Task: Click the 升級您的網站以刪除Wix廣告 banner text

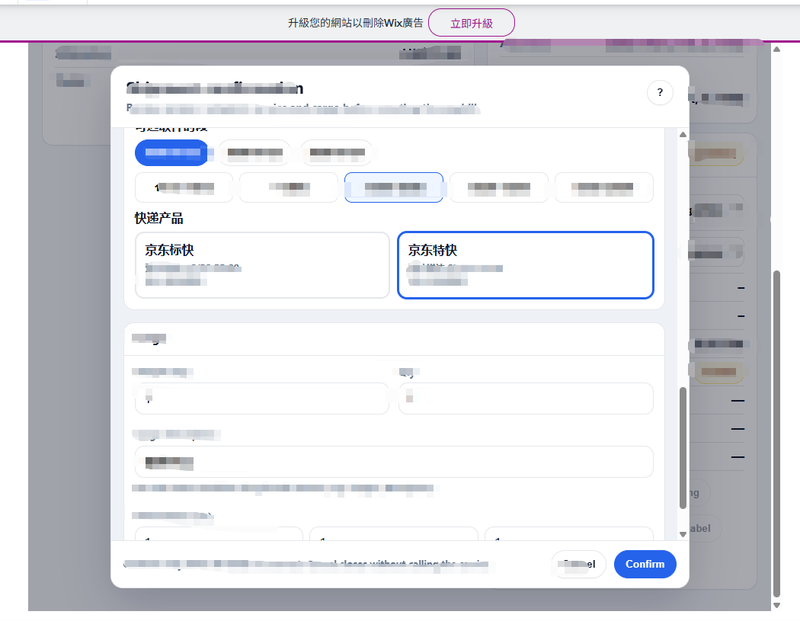Action: point(356,23)
